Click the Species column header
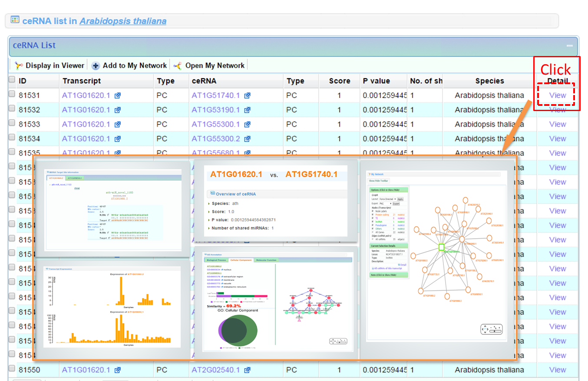This screenshot has width=588, height=381. pyautogui.click(x=489, y=81)
